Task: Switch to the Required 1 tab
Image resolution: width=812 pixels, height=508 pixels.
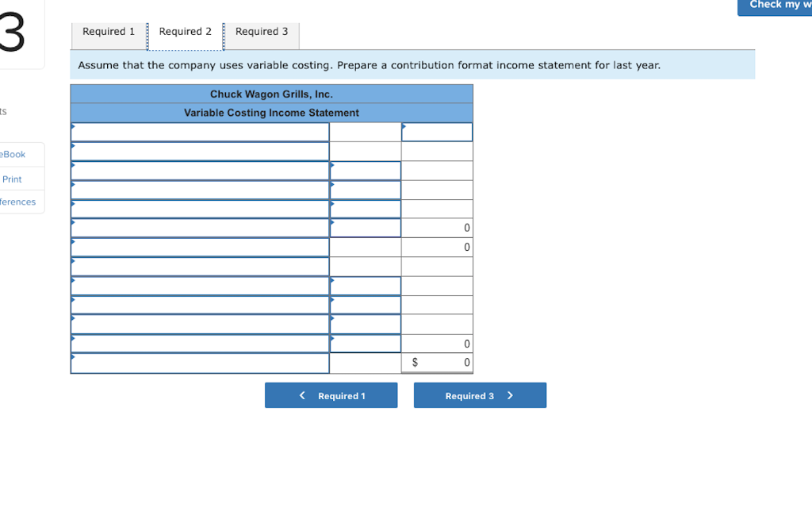Action: (x=109, y=32)
